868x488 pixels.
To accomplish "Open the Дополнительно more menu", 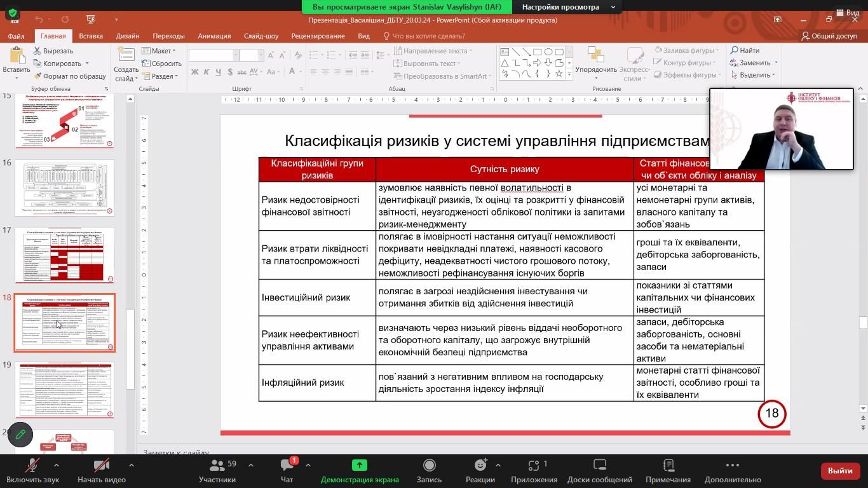I will pyautogui.click(x=732, y=471).
